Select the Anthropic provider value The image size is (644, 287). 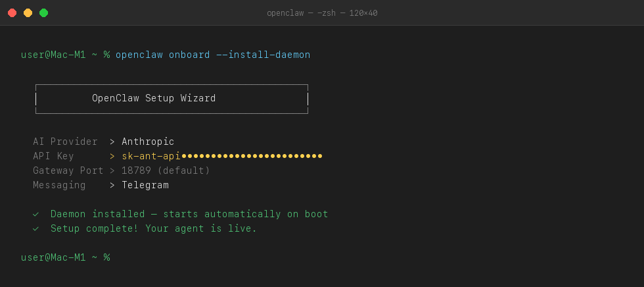click(x=148, y=142)
